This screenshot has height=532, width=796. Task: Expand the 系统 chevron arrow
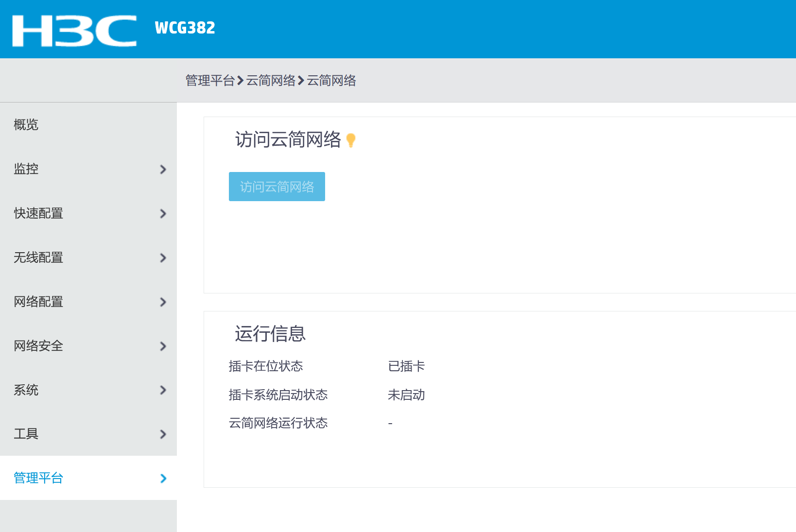tap(163, 390)
